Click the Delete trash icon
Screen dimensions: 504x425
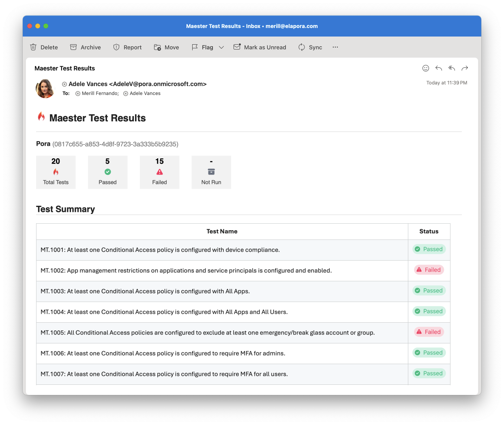pyautogui.click(x=34, y=47)
